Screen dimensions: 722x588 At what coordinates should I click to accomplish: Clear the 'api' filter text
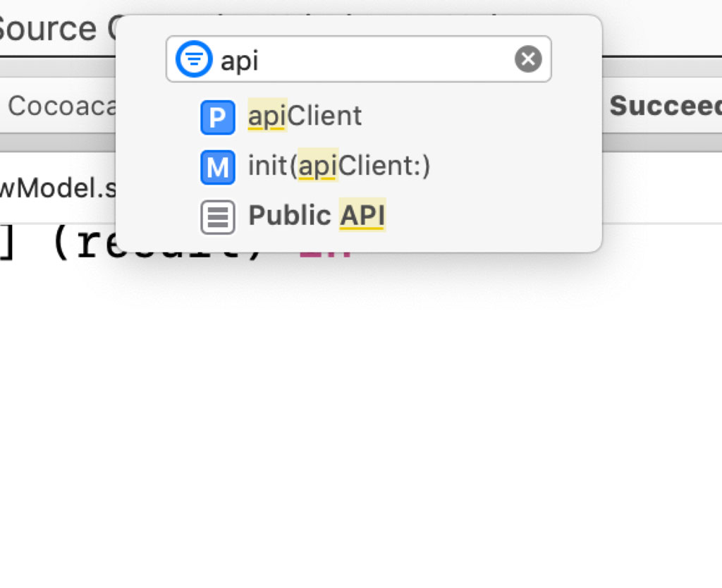pos(528,59)
